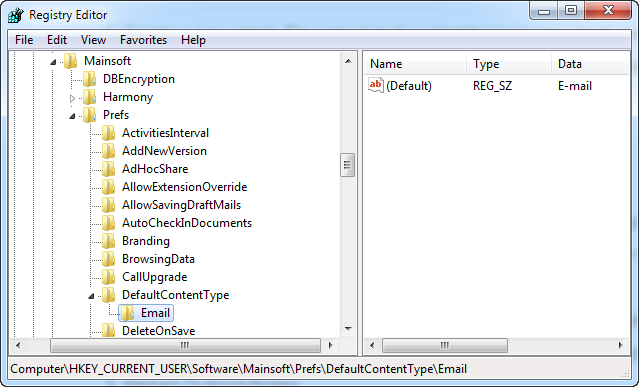Image resolution: width=639 pixels, height=387 pixels.
Task: Click the Prefs folder icon
Action: 89,115
